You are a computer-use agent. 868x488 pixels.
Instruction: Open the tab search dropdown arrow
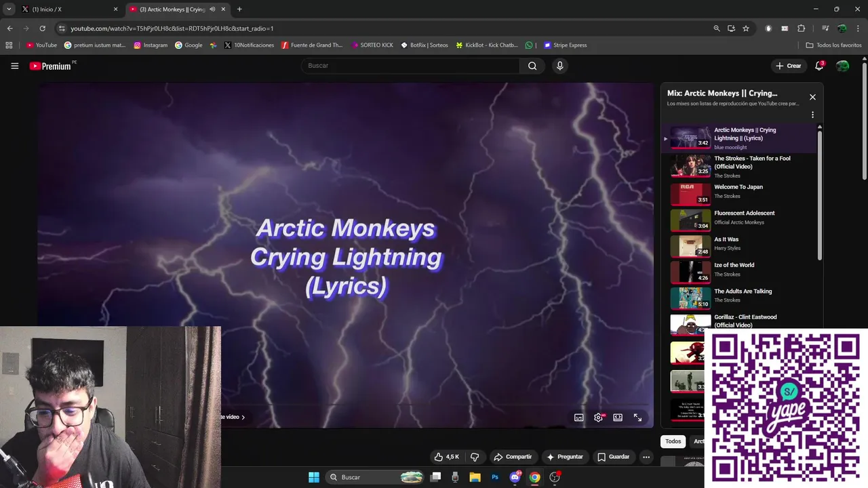9,9
